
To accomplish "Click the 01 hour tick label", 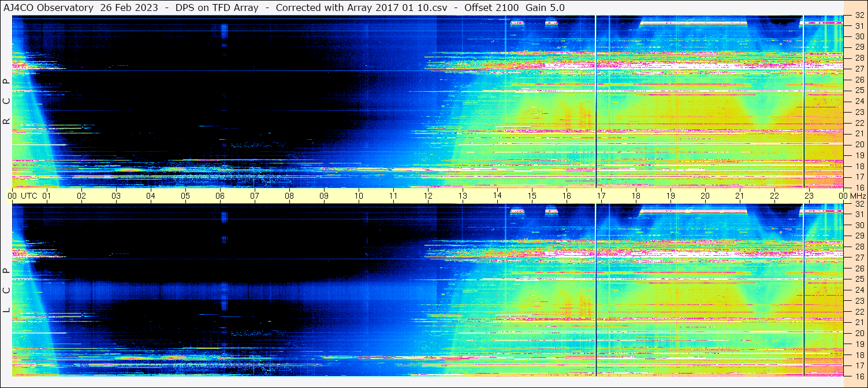I will pyautogui.click(x=47, y=196).
